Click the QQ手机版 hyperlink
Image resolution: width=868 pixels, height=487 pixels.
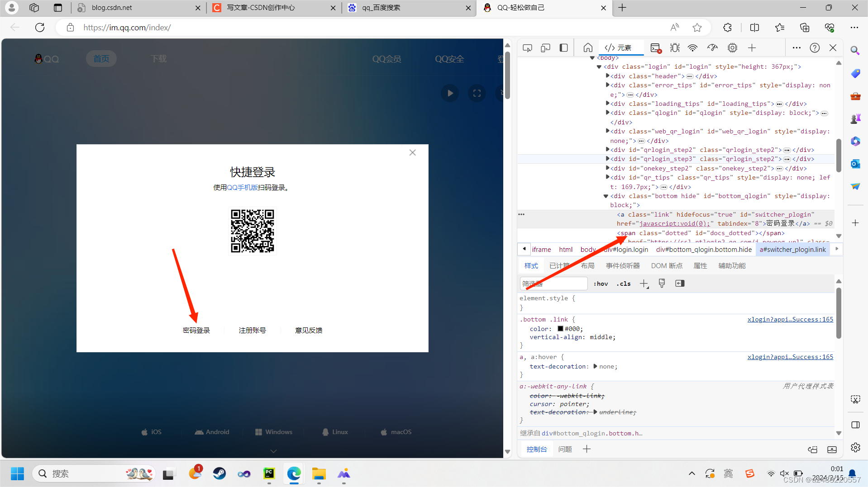242,188
